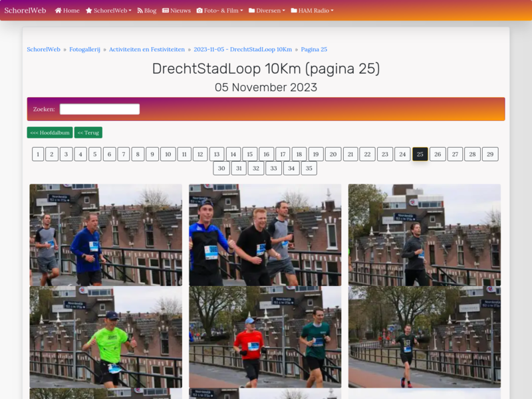Go to page 28

(472, 154)
